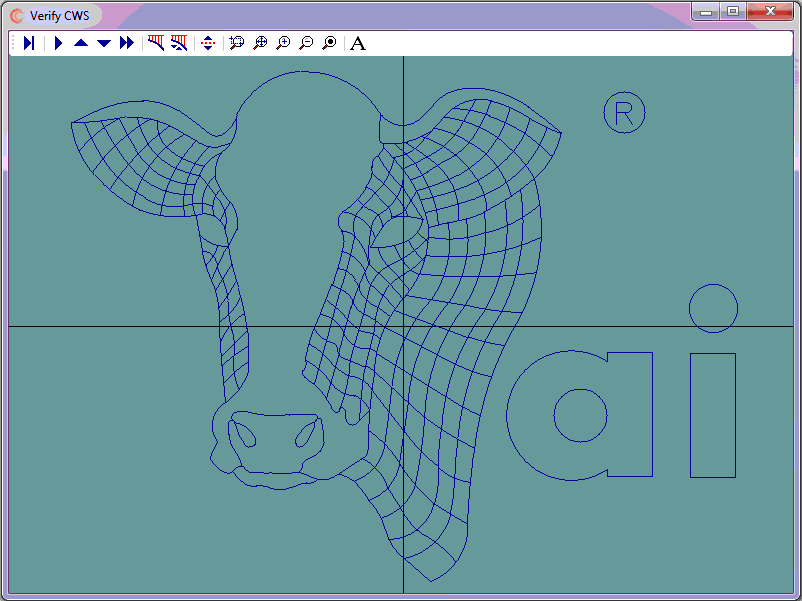This screenshot has width=802, height=601.
Task: Click the letter A text icon
Action: 358,43
